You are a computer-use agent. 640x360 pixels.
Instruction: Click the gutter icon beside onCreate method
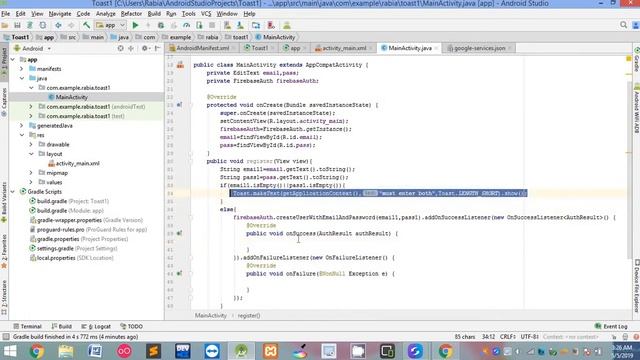[x=179, y=105]
